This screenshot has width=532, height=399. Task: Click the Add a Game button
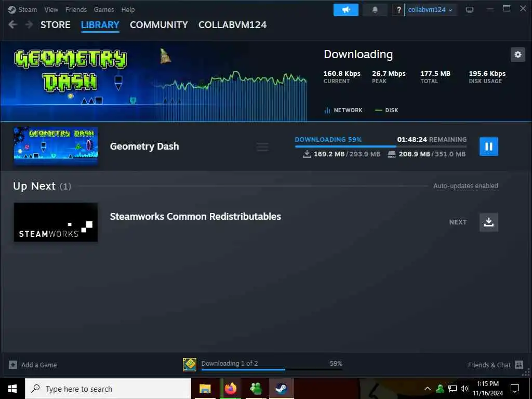click(x=33, y=365)
